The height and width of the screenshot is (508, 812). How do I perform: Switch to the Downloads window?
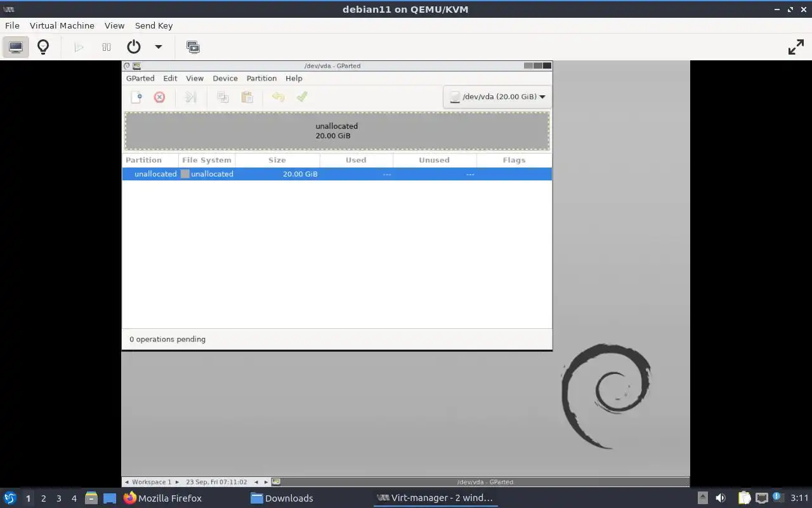click(x=282, y=498)
